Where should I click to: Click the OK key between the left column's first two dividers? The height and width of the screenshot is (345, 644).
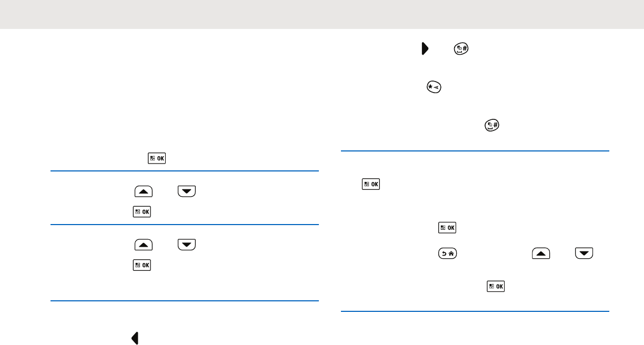(142, 212)
